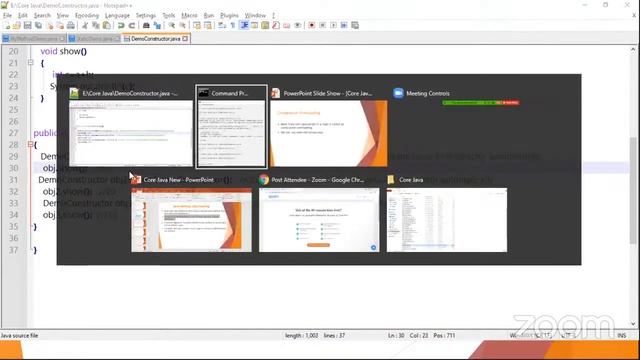The width and height of the screenshot is (640, 360).
Task: Click the editor's vertical scrollbar thumb
Action: point(633,190)
